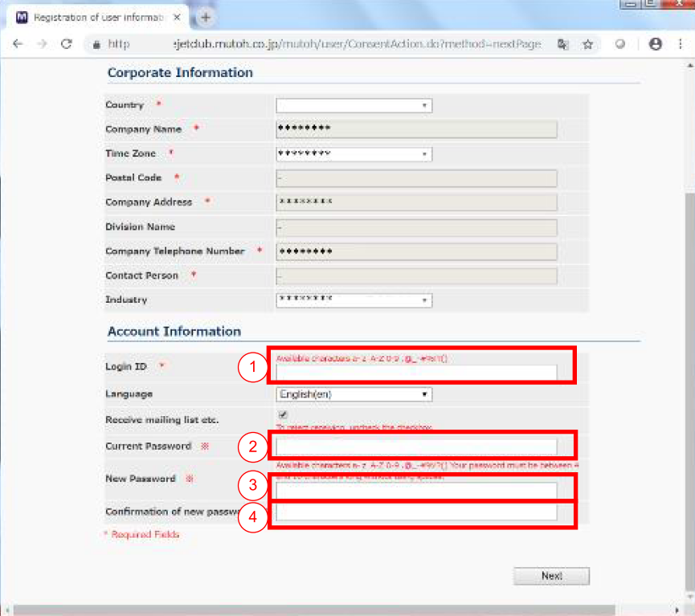
Task: Open a new browser tab
Action: 206,17
